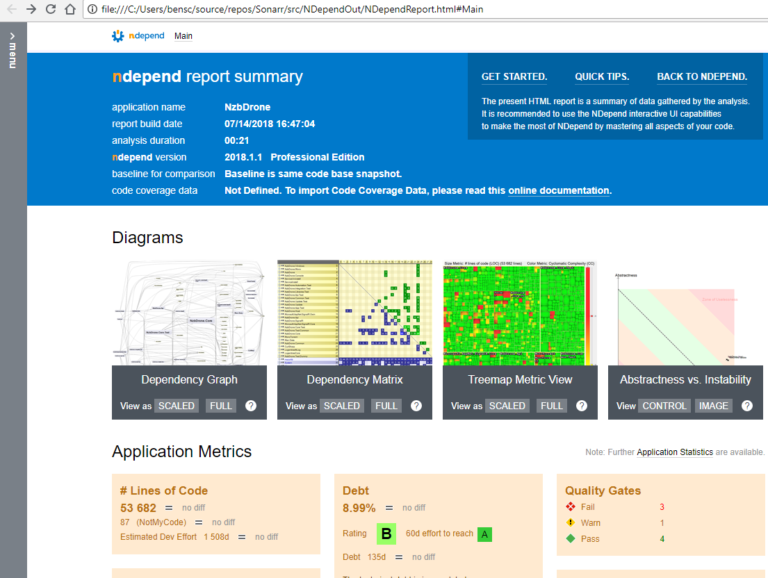View Dependency Graph as SCALED
768x578 pixels.
pyautogui.click(x=176, y=406)
